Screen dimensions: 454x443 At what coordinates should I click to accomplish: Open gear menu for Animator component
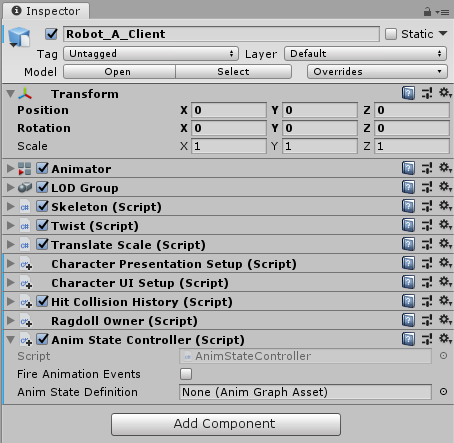tap(445, 168)
